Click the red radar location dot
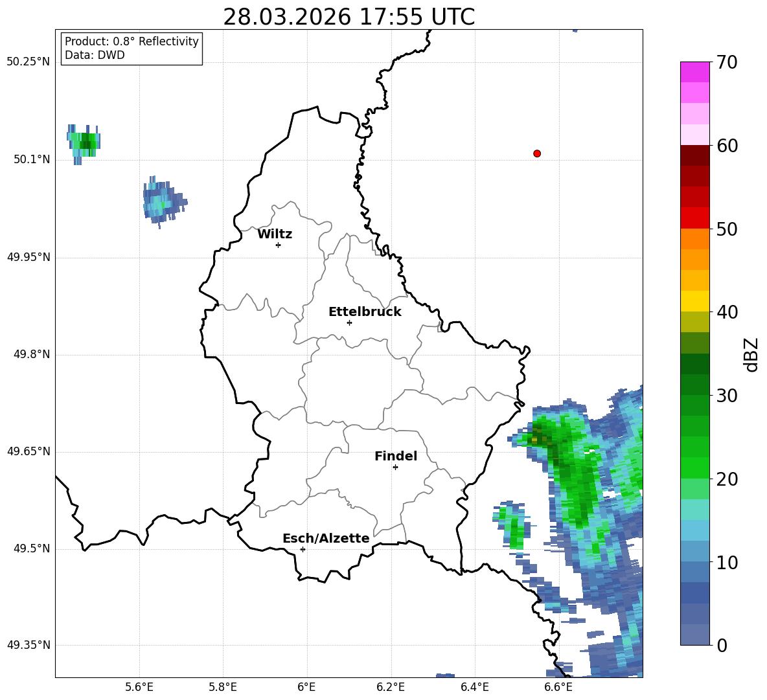Viewport: 767px width, 700px height. tap(537, 153)
